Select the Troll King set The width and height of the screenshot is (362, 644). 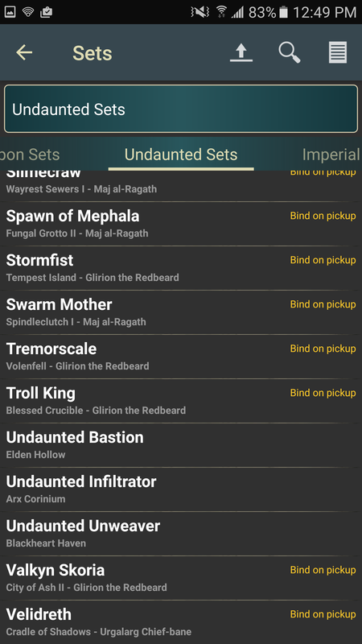pos(181,401)
